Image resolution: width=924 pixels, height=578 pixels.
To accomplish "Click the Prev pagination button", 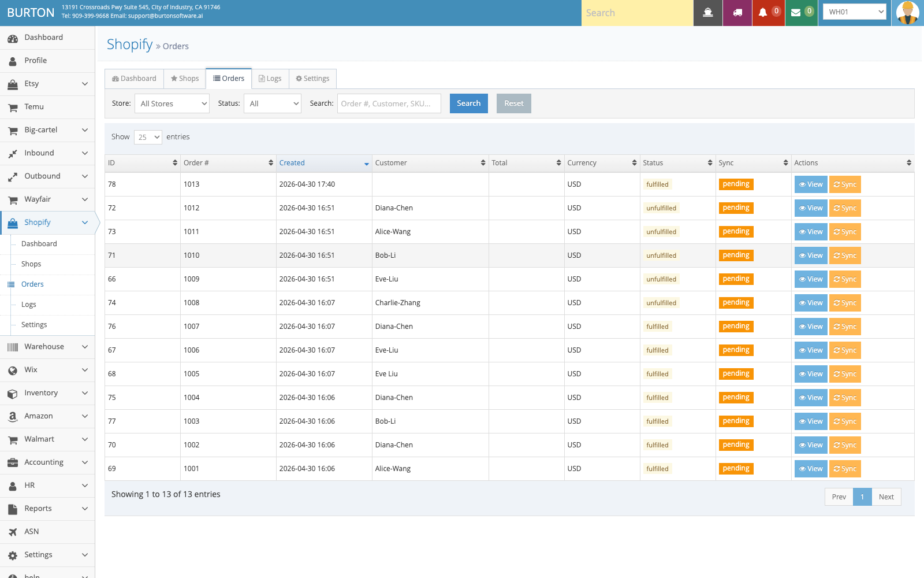I will [x=839, y=497].
